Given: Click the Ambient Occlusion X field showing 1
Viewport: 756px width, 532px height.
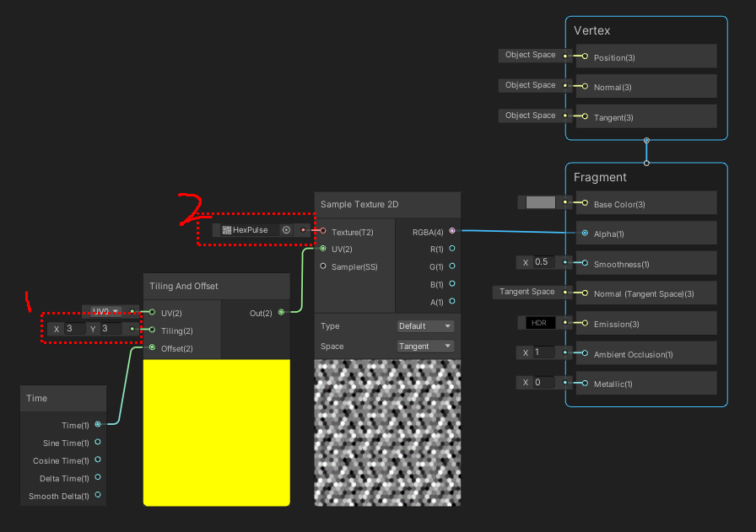Looking at the screenshot, I should (544, 352).
